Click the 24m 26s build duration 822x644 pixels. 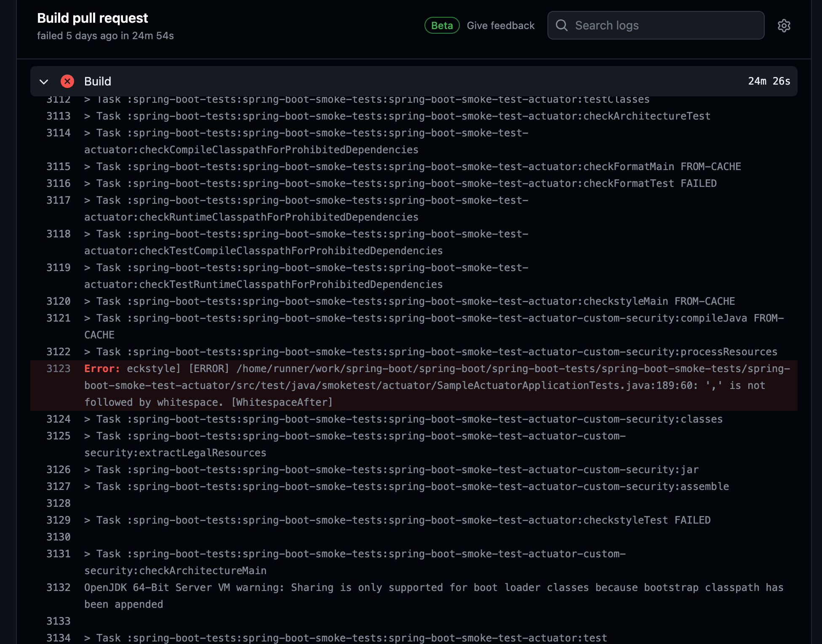point(769,81)
